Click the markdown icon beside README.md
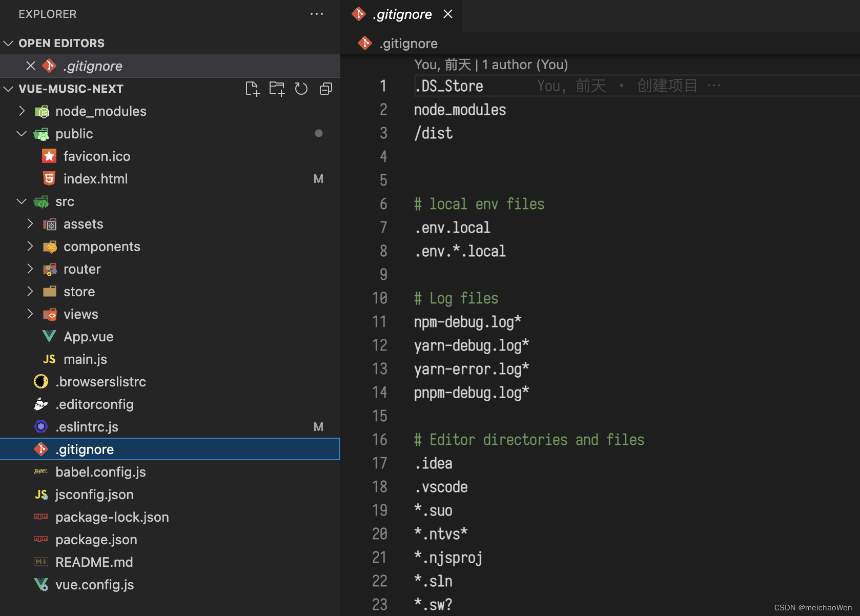Image resolution: width=860 pixels, height=616 pixels. click(41, 562)
